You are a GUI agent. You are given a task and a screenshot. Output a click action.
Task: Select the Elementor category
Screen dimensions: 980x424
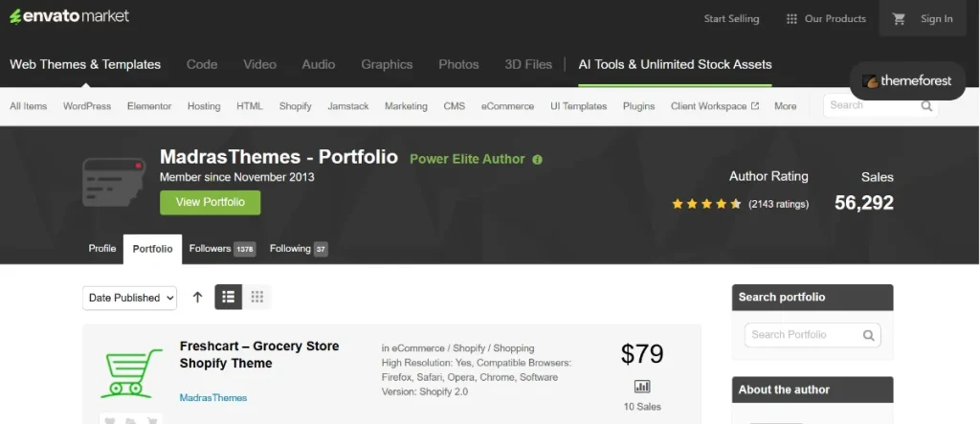click(x=149, y=106)
